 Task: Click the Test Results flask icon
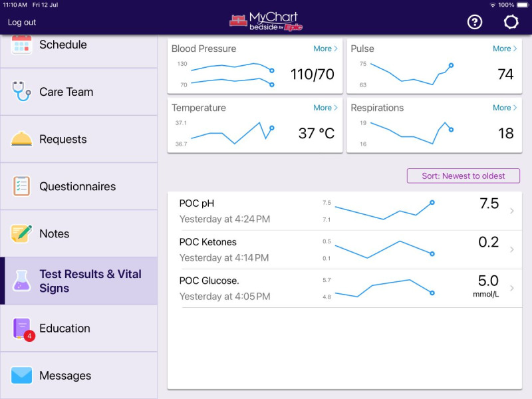pos(21,281)
